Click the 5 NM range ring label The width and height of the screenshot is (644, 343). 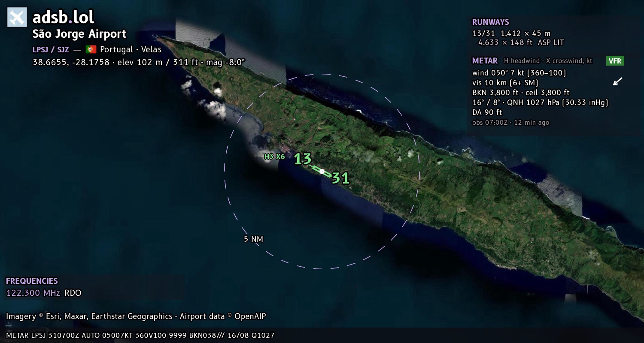(253, 239)
